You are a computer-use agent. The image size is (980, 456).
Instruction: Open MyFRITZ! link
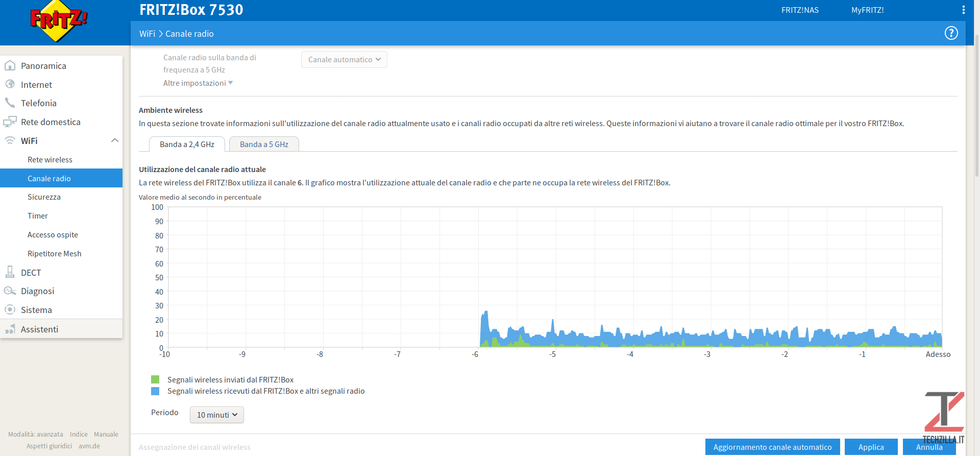point(867,10)
